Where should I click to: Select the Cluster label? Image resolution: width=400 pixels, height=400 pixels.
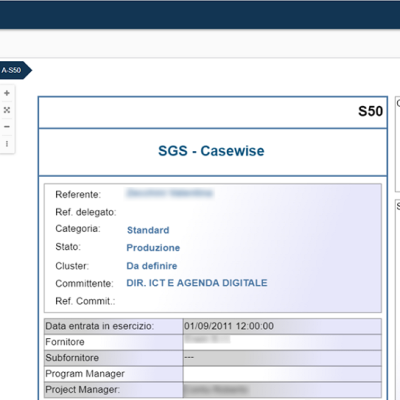click(x=72, y=266)
